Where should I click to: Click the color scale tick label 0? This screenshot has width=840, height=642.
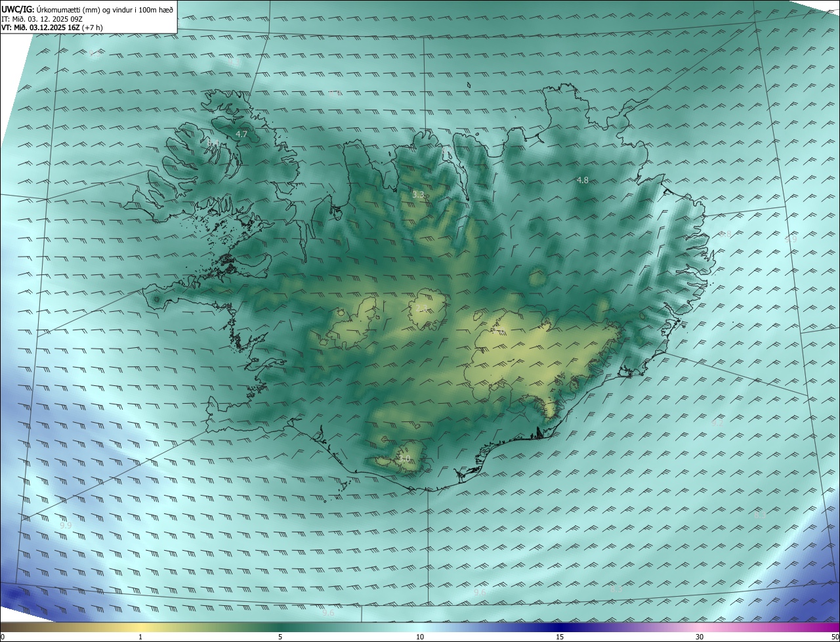click(3, 637)
